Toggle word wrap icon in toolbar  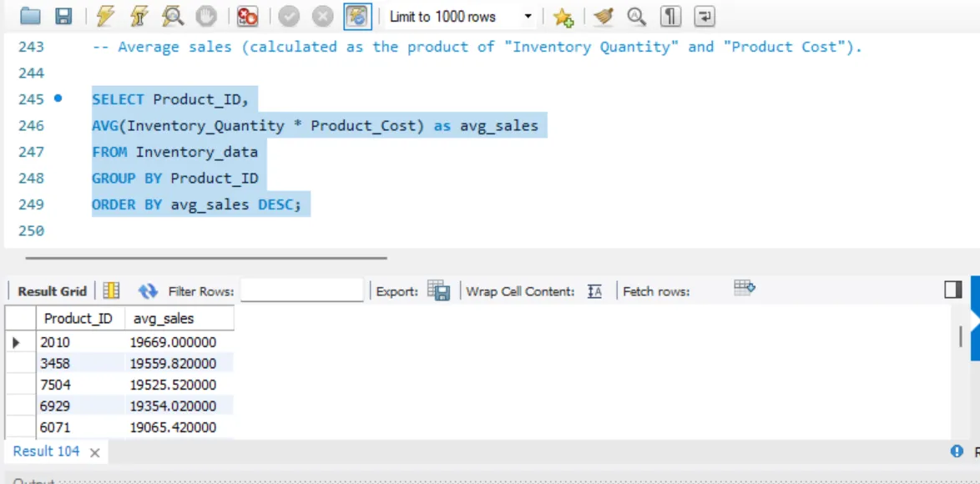704,16
